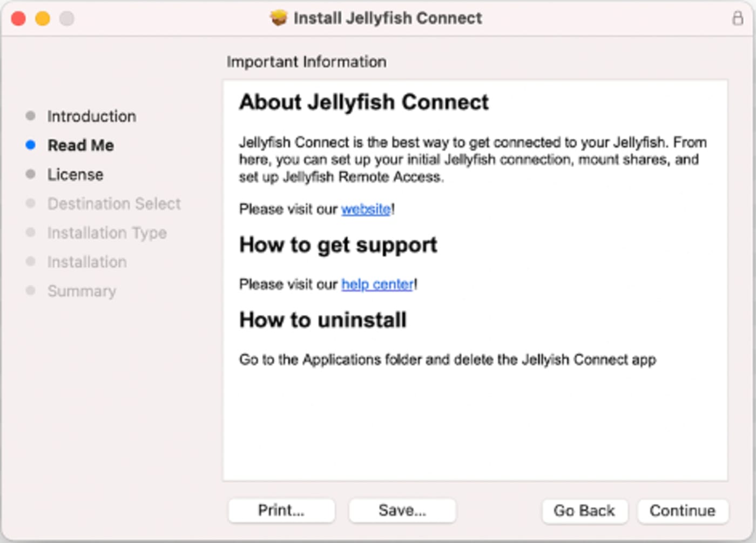Click the Installation step in the sidebar
Viewport: 756px width, 543px height.
click(x=87, y=262)
